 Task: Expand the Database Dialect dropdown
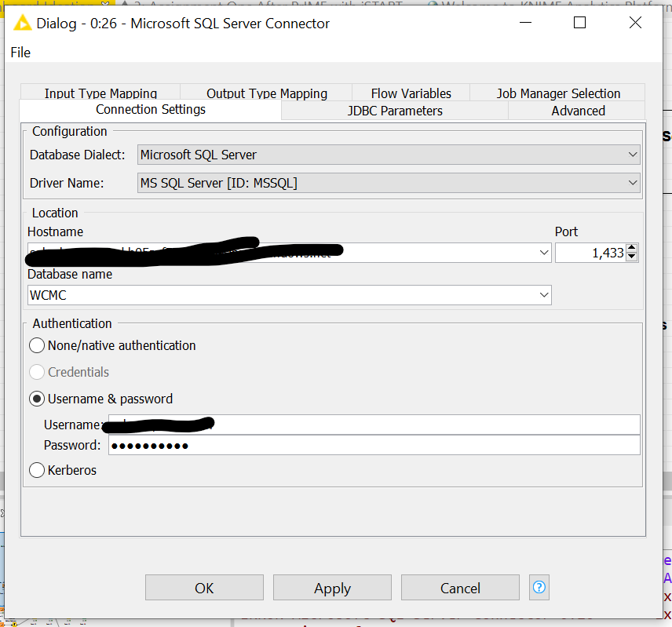click(632, 155)
